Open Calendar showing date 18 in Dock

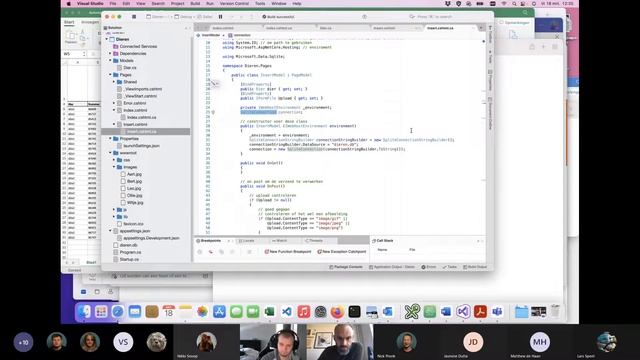point(168,312)
